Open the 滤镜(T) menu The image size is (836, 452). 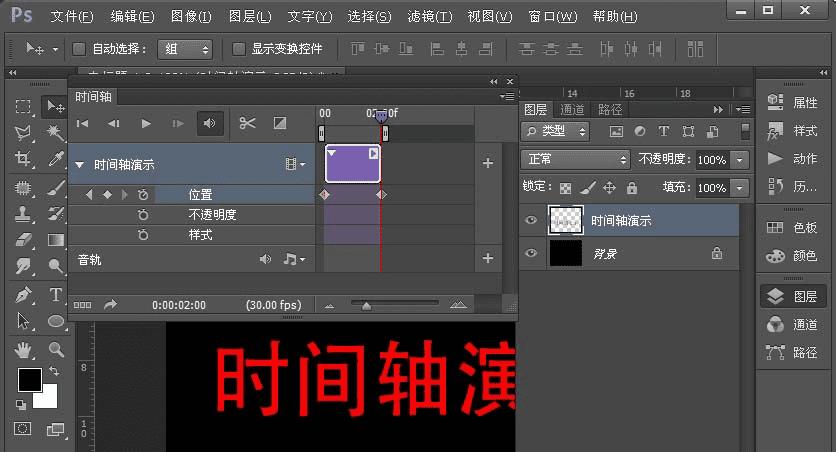pos(430,17)
